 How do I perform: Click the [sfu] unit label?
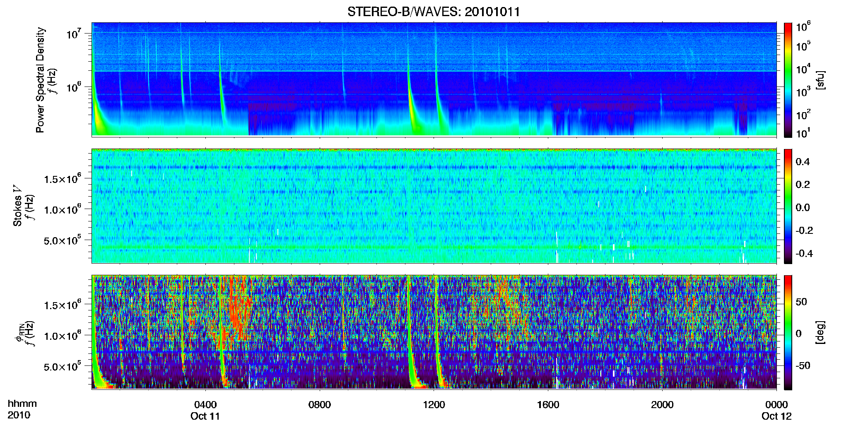(x=820, y=80)
